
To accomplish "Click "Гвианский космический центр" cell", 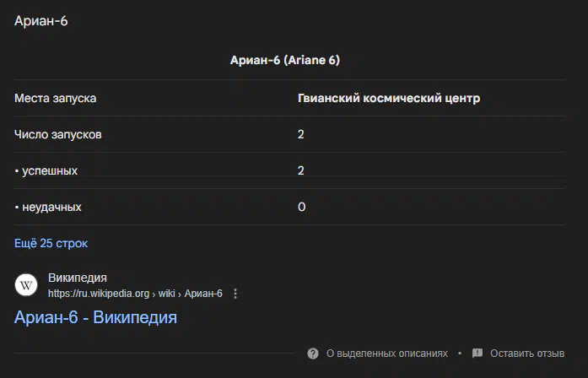I will point(389,99).
